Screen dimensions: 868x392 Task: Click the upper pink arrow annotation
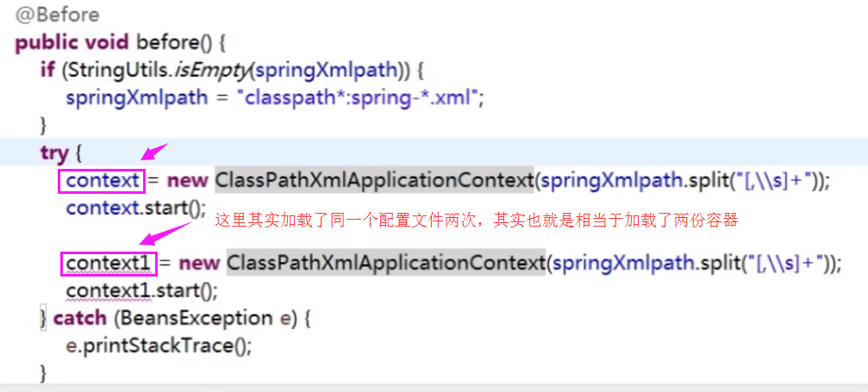pos(154,151)
